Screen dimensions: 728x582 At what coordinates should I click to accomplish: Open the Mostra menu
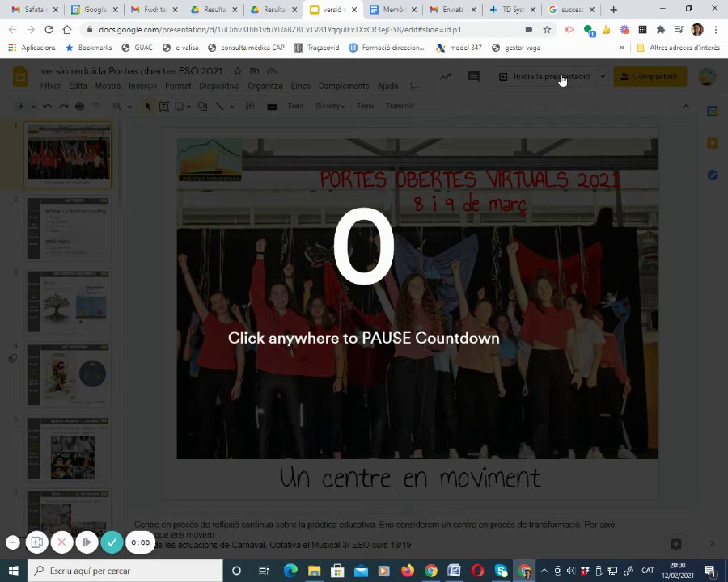coord(108,86)
